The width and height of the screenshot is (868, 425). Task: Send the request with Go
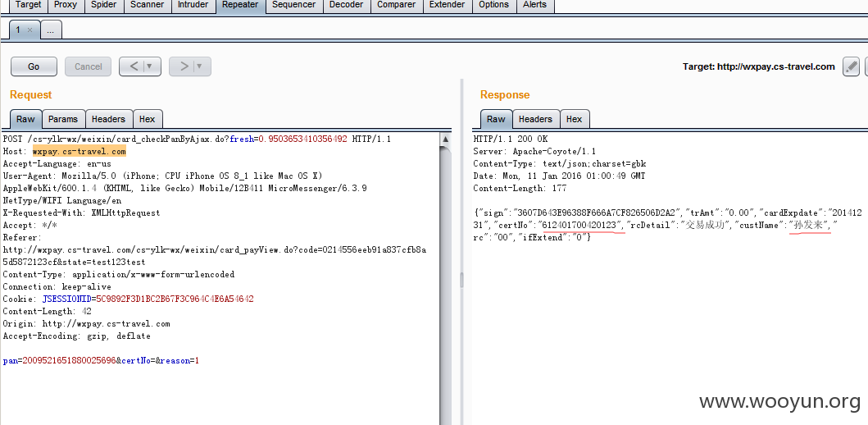[x=34, y=66]
